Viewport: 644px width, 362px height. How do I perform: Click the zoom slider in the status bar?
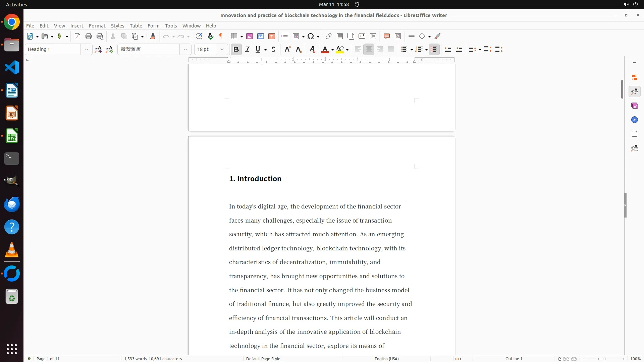[x=604, y=359]
